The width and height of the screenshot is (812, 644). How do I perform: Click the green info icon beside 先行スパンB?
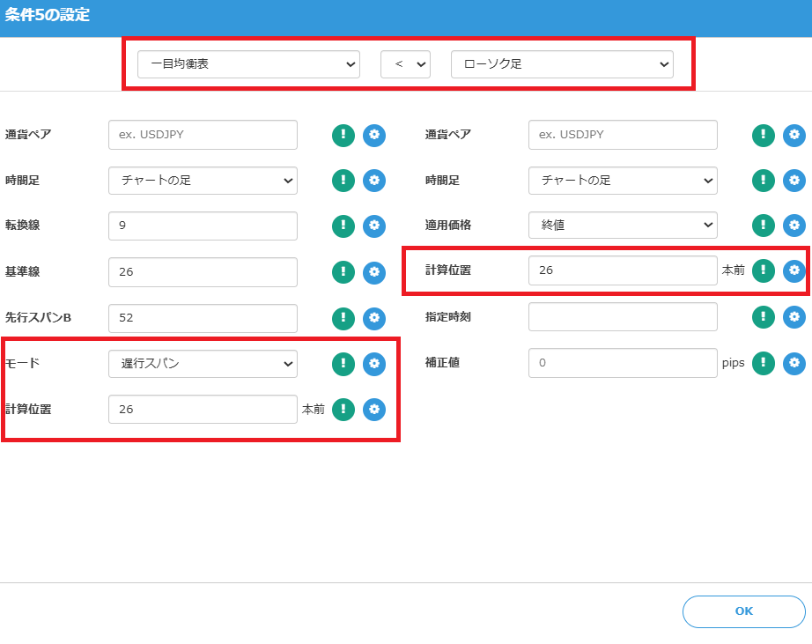click(343, 317)
